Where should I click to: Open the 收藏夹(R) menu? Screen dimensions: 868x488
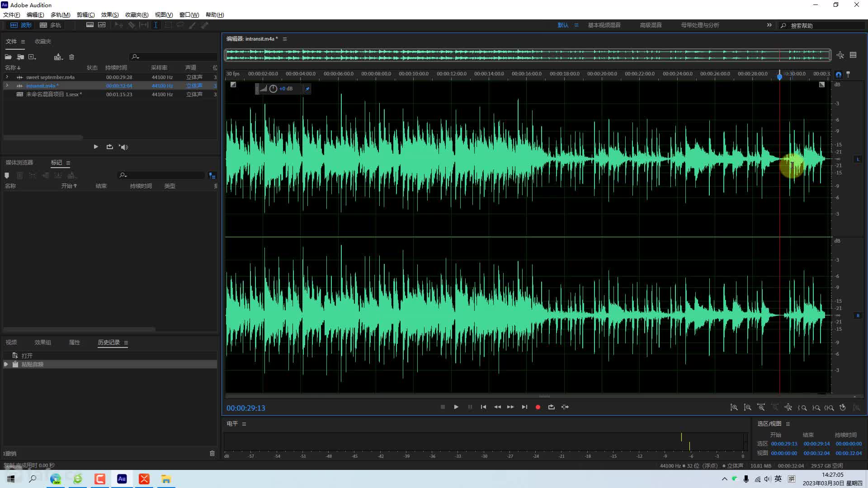(137, 14)
